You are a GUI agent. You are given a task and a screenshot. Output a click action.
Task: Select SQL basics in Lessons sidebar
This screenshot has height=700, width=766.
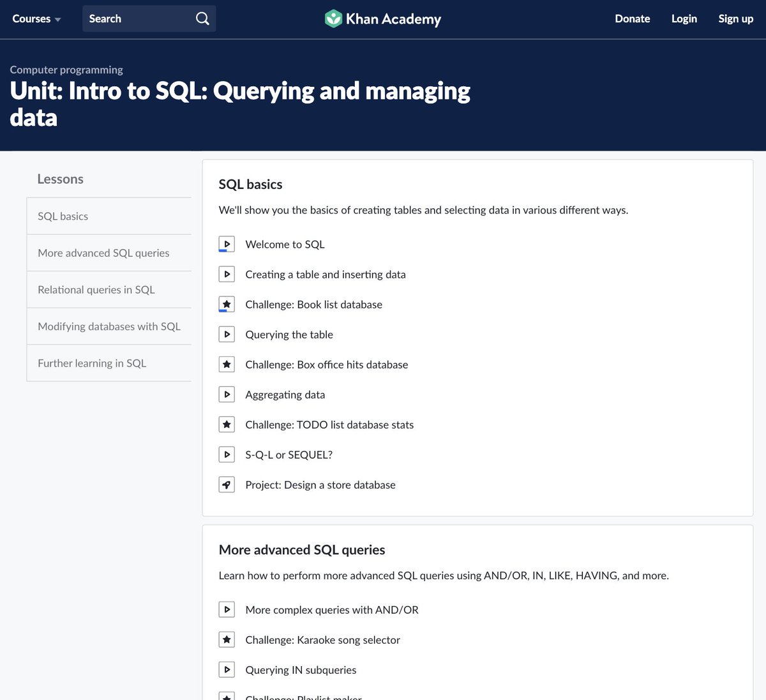click(109, 216)
